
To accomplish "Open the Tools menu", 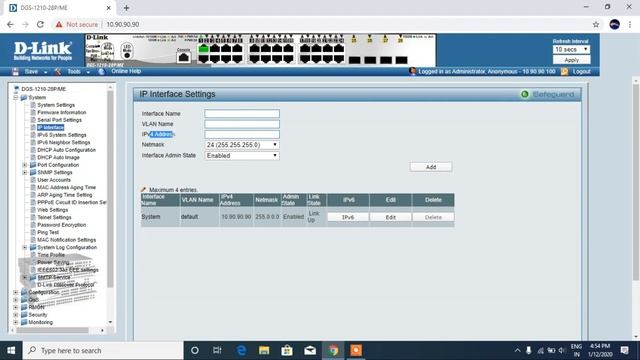I will [x=74, y=71].
